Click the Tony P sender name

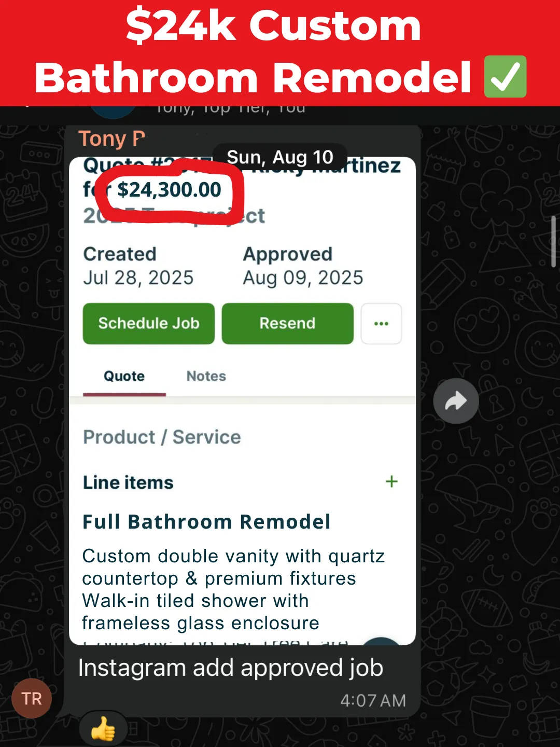click(111, 139)
